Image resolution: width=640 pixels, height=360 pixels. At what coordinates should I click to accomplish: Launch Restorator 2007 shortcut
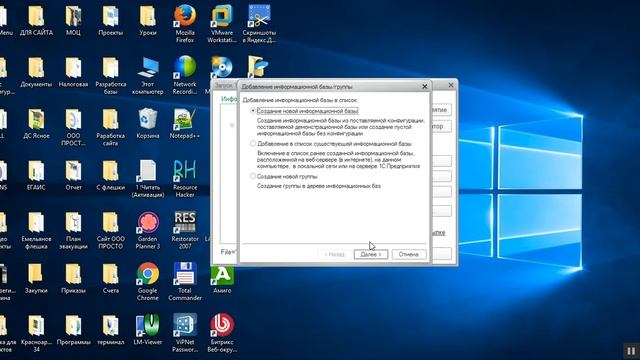pyautogui.click(x=185, y=223)
